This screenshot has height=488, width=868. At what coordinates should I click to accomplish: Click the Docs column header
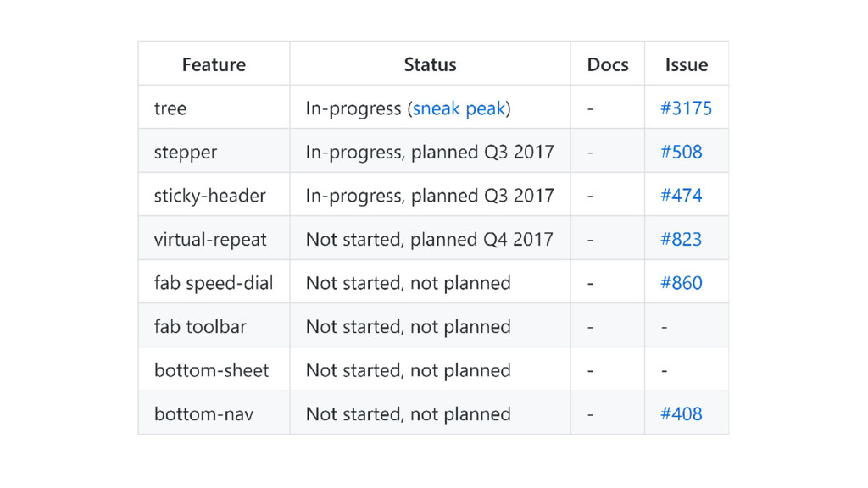tap(607, 64)
